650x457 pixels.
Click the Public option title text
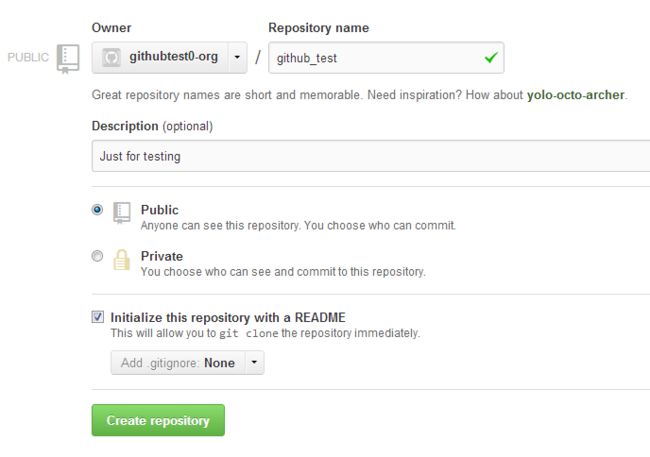pyautogui.click(x=160, y=210)
